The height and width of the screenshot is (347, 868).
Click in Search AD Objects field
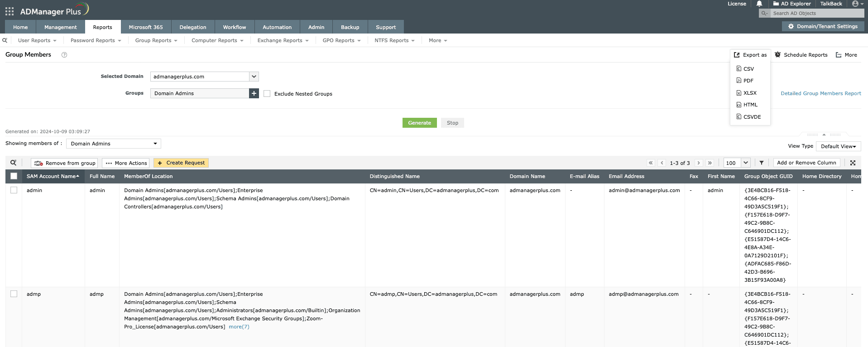tap(817, 14)
